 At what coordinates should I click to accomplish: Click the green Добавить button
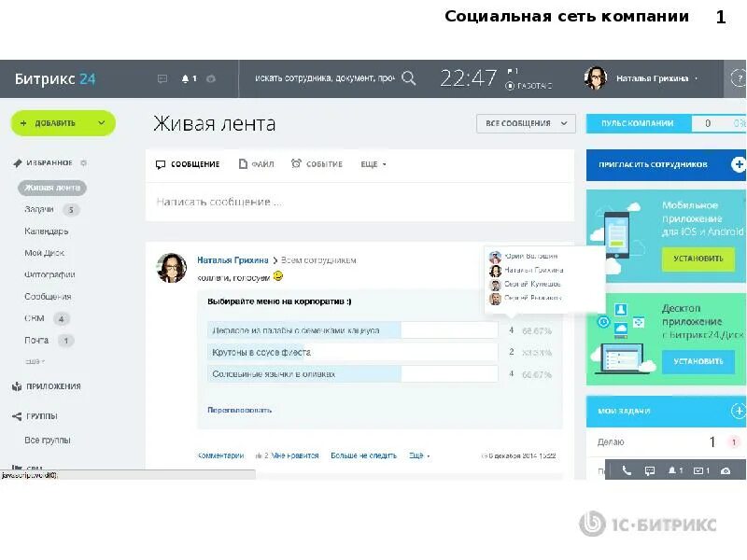[63, 123]
